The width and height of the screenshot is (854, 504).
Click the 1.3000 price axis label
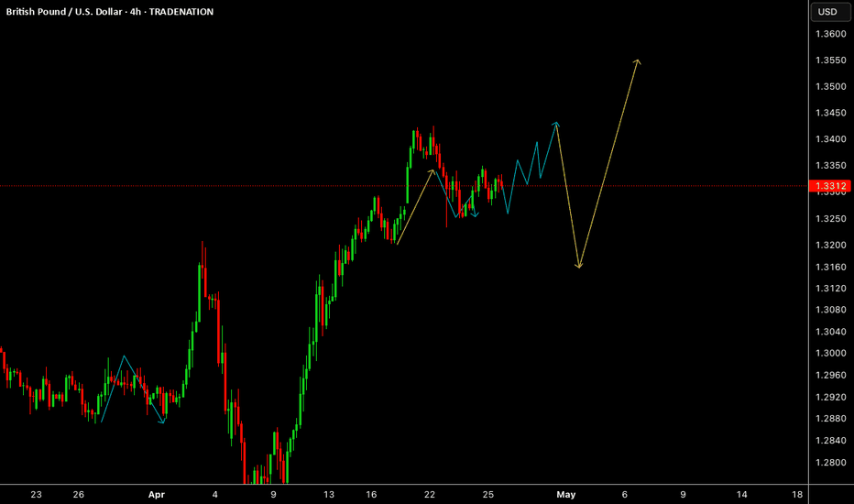click(x=830, y=353)
